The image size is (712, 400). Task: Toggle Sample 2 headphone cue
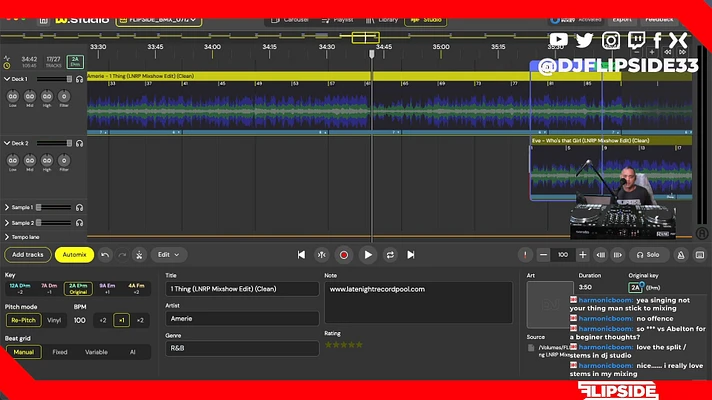pyautogui.click(x=79, y=223)
